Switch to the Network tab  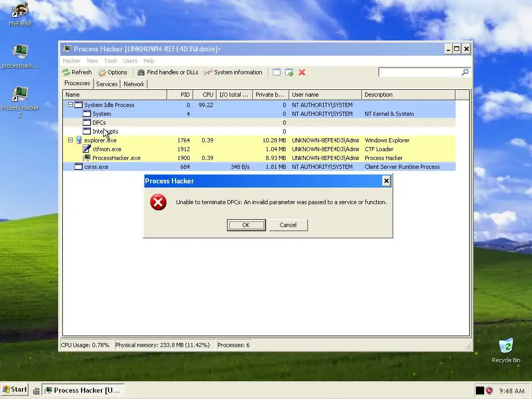(x=134, y=84)
